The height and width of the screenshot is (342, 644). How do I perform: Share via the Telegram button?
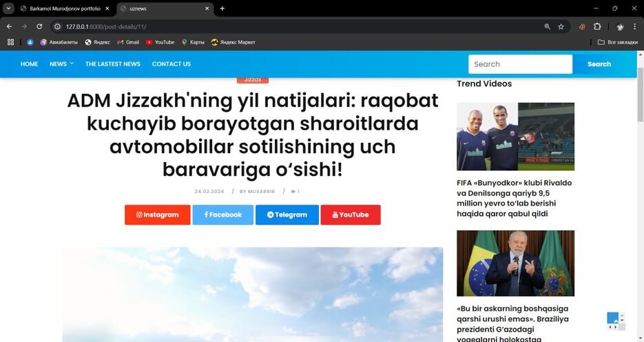[287, 214]
